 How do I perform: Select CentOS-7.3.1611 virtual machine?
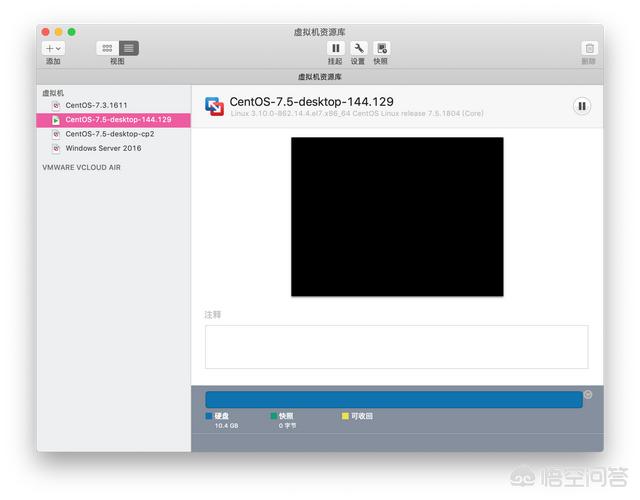pyautogui.click(x=113, y=105)
